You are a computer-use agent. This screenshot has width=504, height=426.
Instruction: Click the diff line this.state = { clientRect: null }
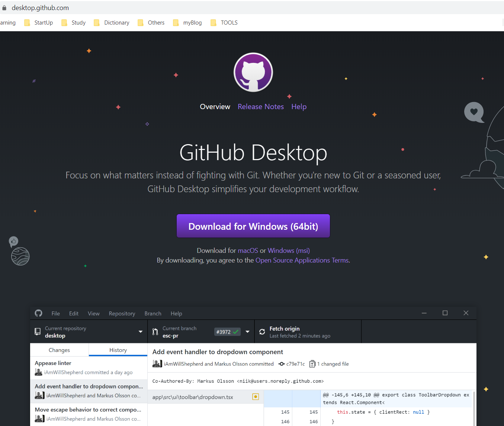coord(383,412)
